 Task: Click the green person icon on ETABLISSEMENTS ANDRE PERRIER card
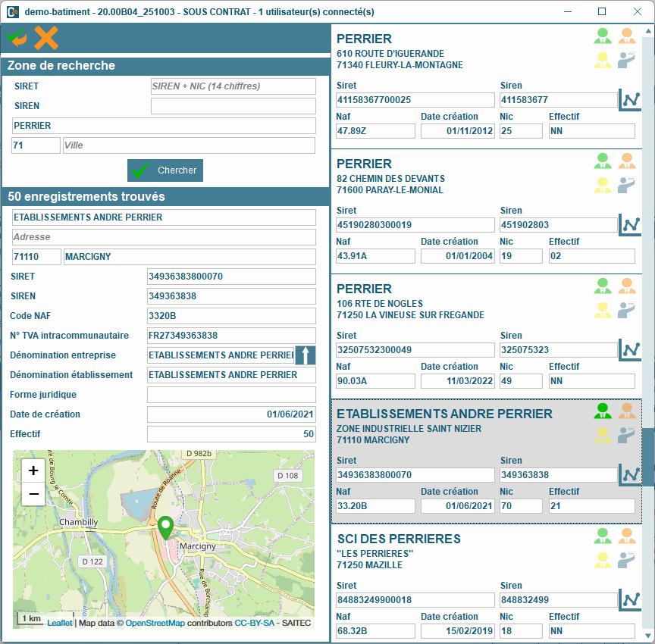[603, 411]
